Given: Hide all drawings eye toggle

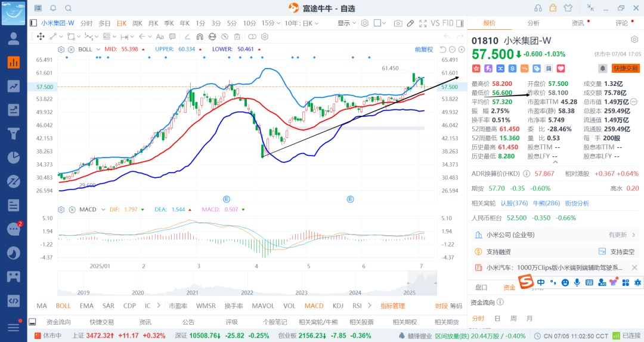Looking at the screenshot, I should pyautogui.click(x=225, y=36).
